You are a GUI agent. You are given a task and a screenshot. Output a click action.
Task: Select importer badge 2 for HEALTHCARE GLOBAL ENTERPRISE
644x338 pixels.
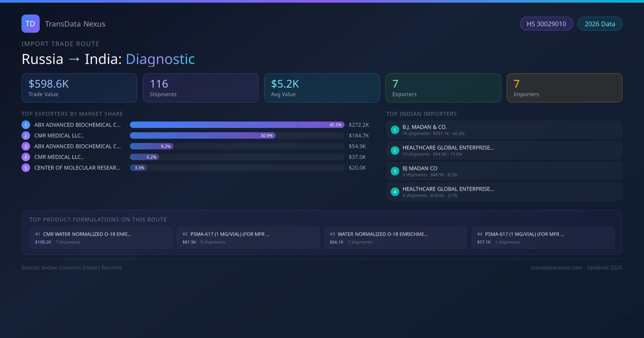tap(395, 150)
